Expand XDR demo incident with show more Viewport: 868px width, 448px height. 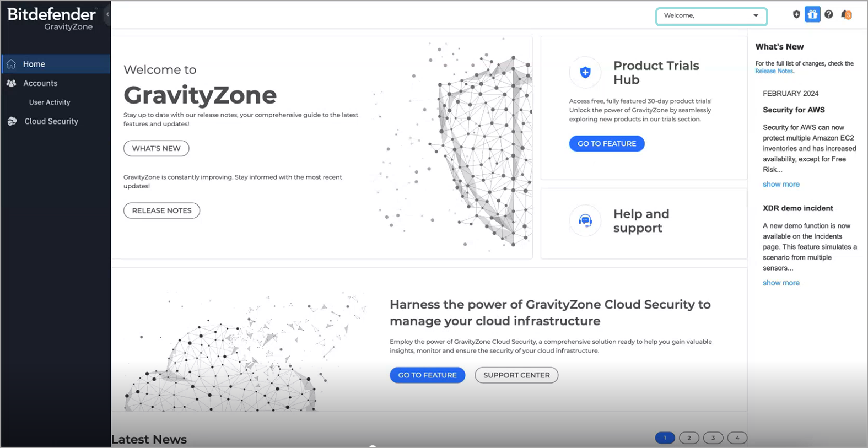781,283
